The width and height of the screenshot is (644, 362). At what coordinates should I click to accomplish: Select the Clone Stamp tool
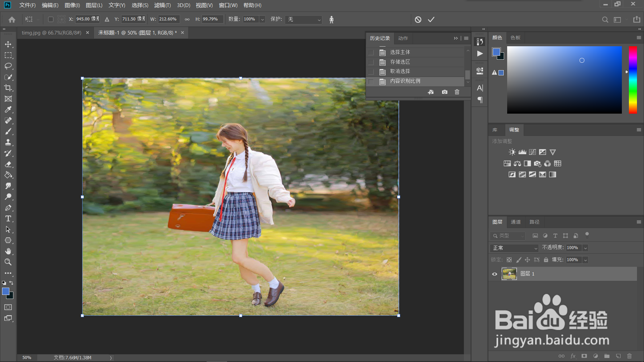coord(8,142)
